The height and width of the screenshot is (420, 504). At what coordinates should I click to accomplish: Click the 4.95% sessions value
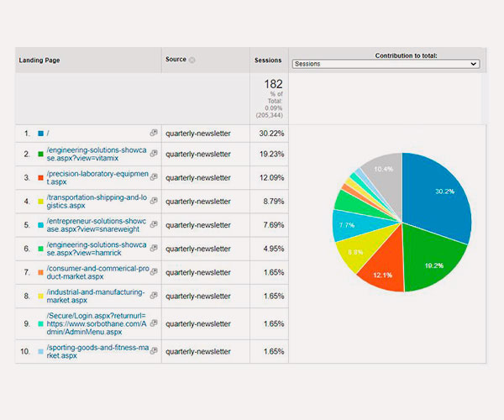pyautogui.click(x=274, y=249)
